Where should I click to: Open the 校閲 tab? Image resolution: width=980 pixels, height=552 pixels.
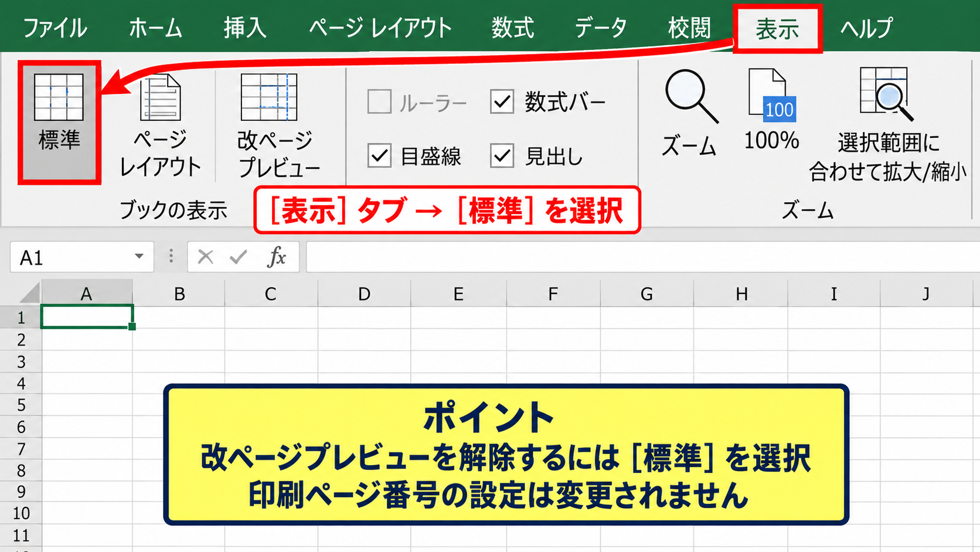pyautogui.click(x=689, y=28)
